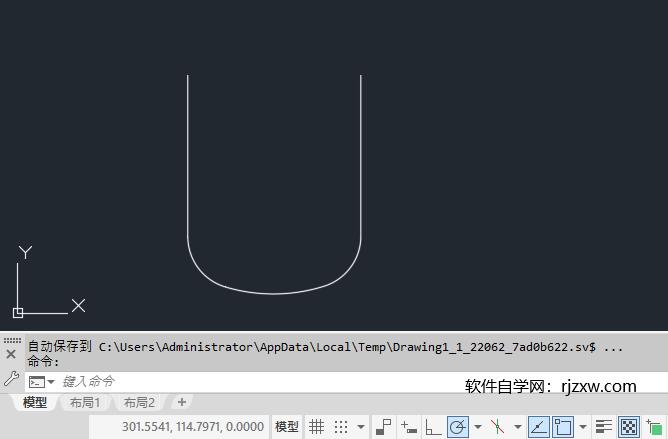Image resolution: width=668 pixels, height=439 pixels.
Task: Toggle polar tracking circle icon
Action: (x=458, y=427)
